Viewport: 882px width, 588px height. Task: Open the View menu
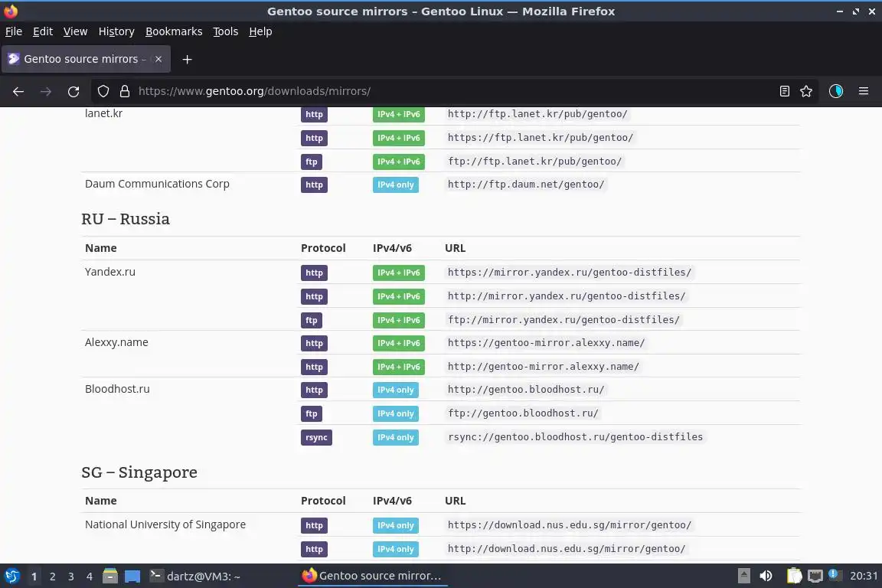coord(75,31)
